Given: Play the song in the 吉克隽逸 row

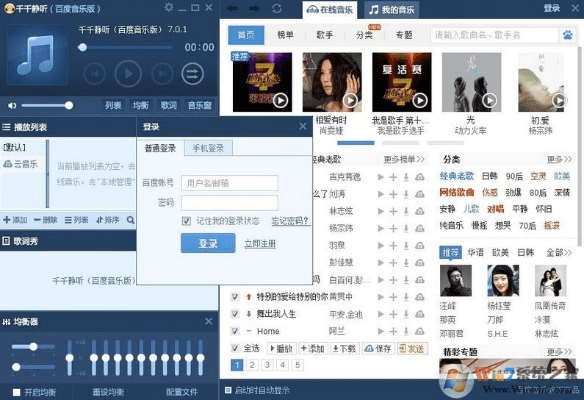Looking at the screenshot, I should pos(380,177).
